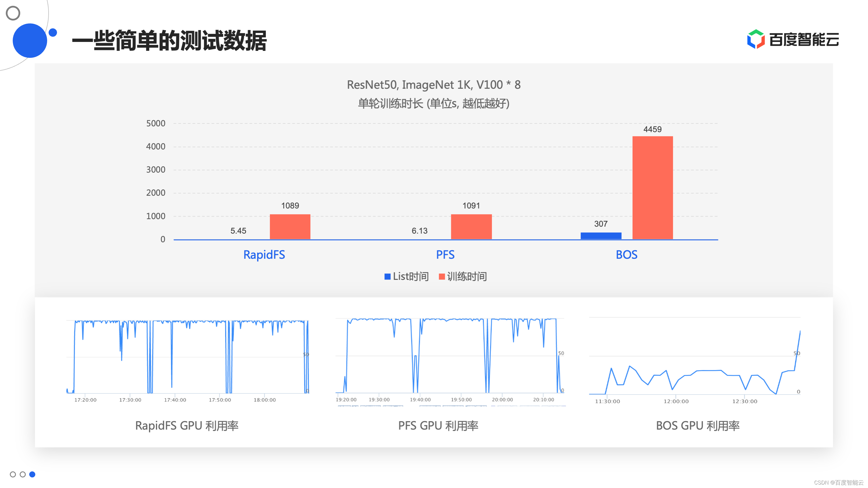Click the RapidFS training bar labeled 1089
The image size is (868, 488).
coord(290,227)
